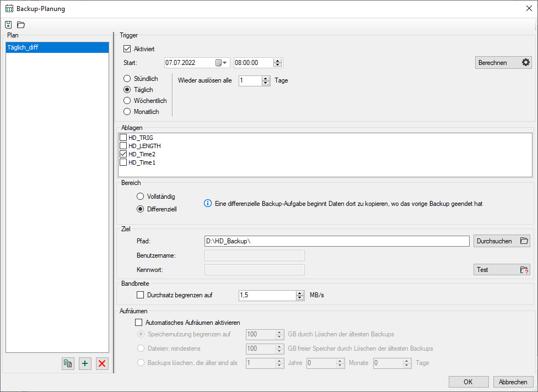
Task: Uncheck the Aktiviert checkbox
Action: (127, 49)
